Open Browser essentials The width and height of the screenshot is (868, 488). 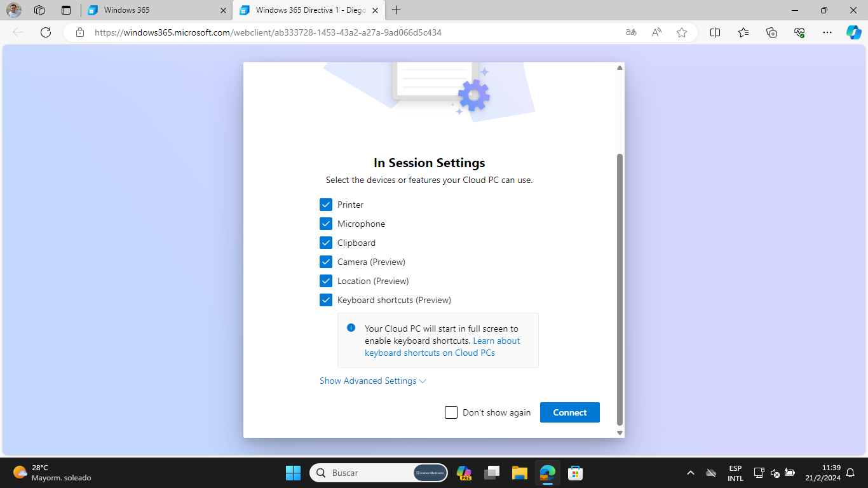799,32
